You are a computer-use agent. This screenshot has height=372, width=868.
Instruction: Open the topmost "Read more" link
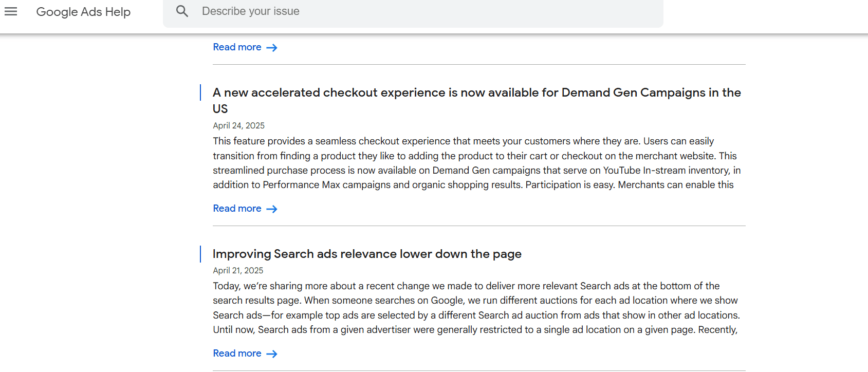[237, 47]
